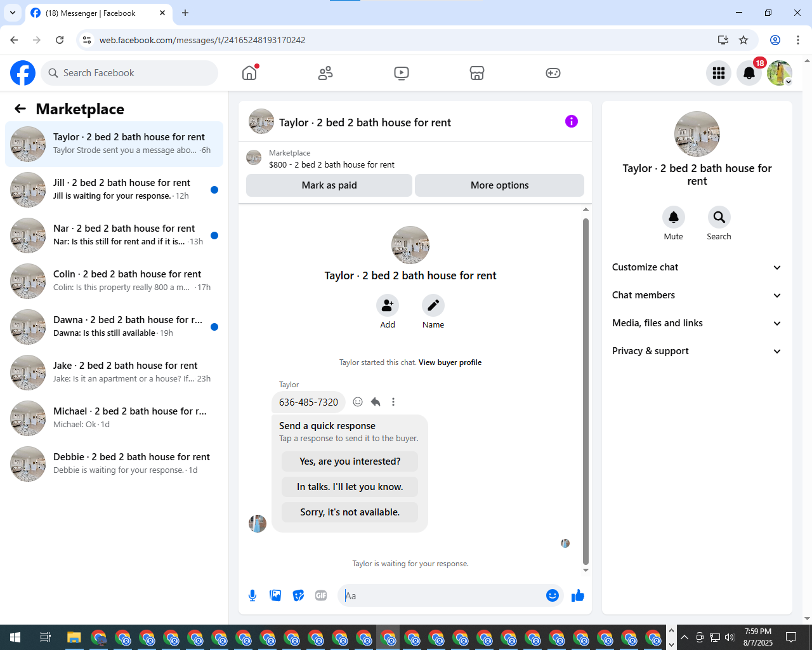Open emoji picker in message box
Image resolution: width=812 pixels, height=650 pixels.
553,595
